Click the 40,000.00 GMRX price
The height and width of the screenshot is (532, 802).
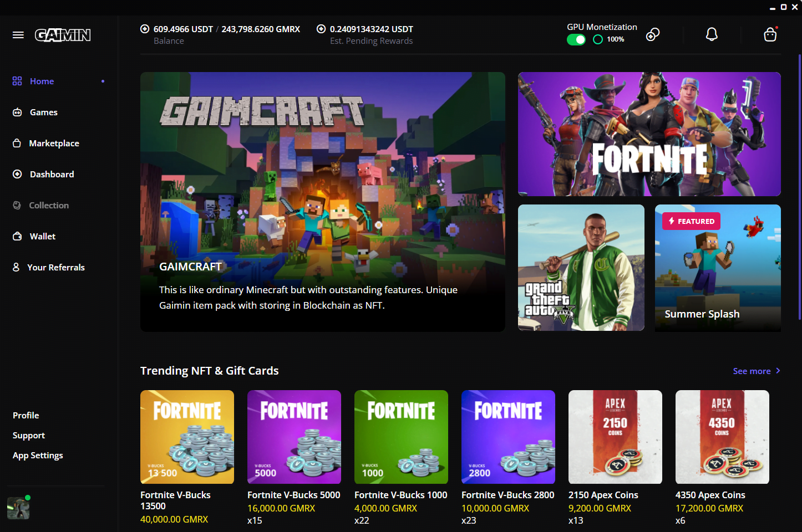click(x=174, y=519)
